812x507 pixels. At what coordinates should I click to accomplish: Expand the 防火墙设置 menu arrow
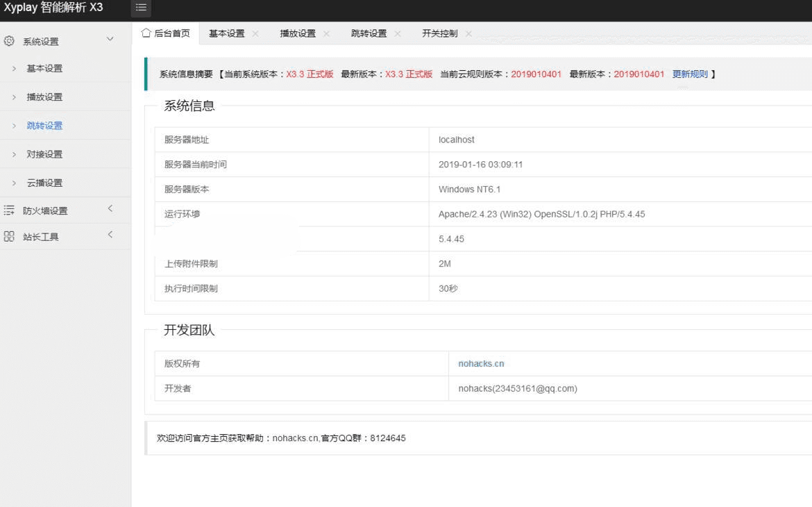click(110, 209)
